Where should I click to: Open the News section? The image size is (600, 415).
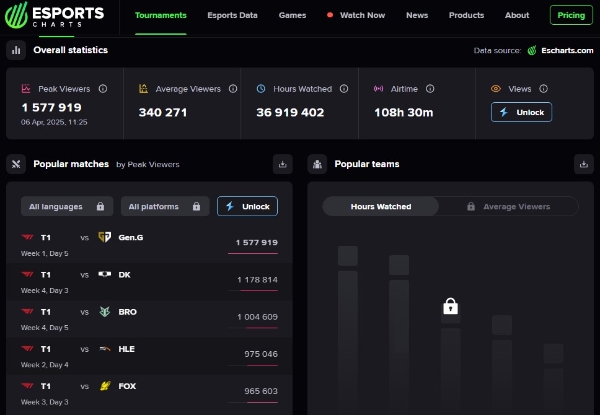click(417, 15)
